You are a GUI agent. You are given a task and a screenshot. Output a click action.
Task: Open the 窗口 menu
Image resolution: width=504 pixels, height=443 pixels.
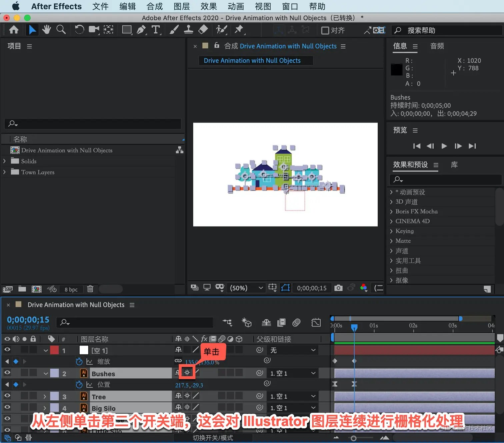point(290,6)
